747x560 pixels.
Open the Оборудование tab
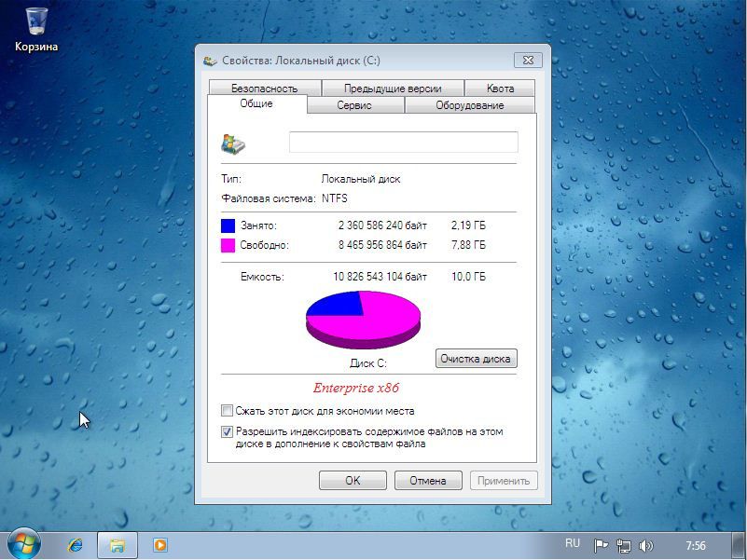[x=469, y=105]
